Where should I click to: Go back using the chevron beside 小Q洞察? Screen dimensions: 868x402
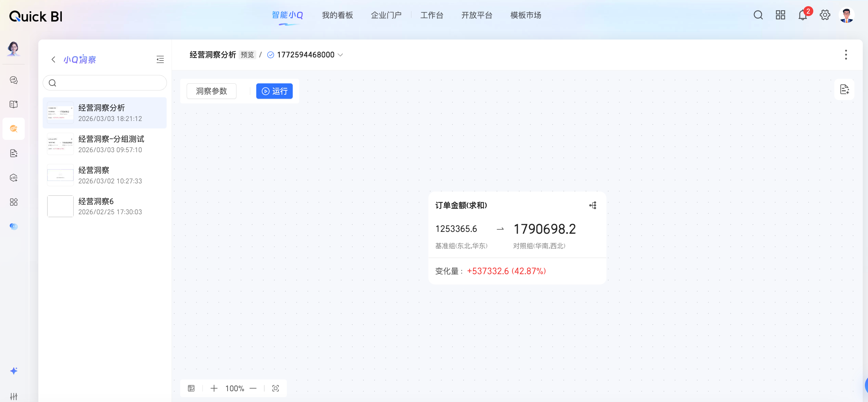(53, 60)
